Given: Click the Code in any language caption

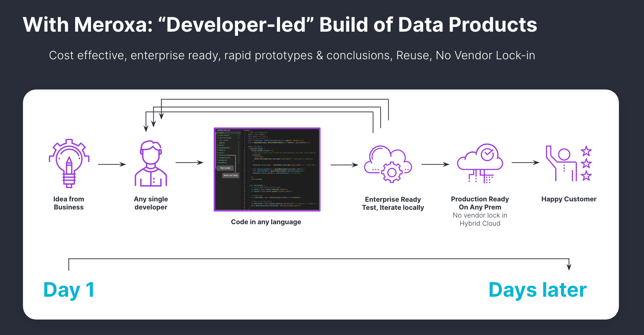Looking at the screenshot, I should pyautogui.click(x=266, y=222).
